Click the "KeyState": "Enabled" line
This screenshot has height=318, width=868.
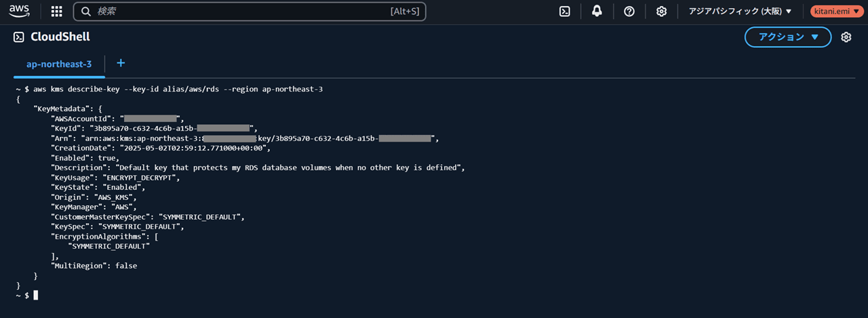pyautogui.click(x=98, y=187)
